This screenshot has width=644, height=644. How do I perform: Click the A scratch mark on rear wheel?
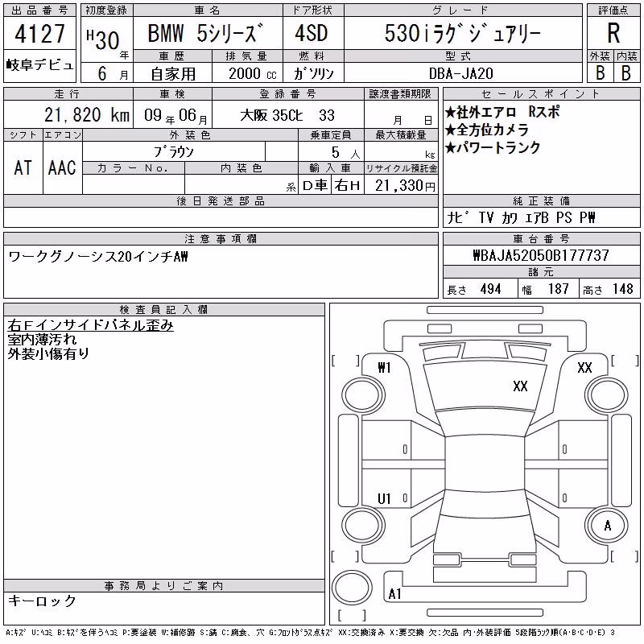(608, 526)
